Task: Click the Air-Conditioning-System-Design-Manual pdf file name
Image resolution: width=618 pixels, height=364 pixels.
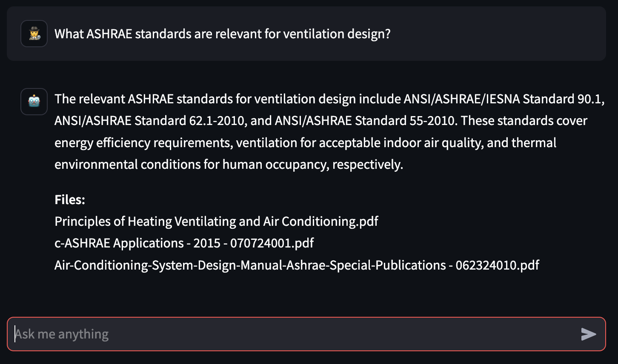Action: point(297,265)
